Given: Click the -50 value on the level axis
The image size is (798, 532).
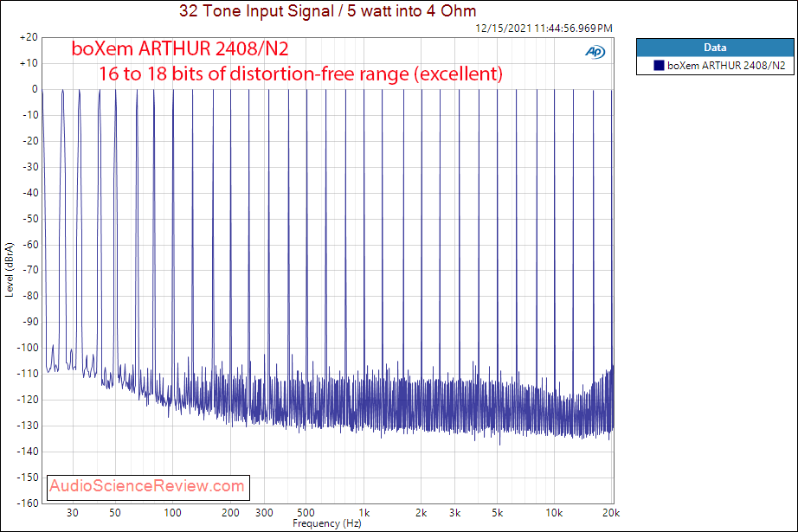Looking at the screenshot, I should click(x=30, y=218).
